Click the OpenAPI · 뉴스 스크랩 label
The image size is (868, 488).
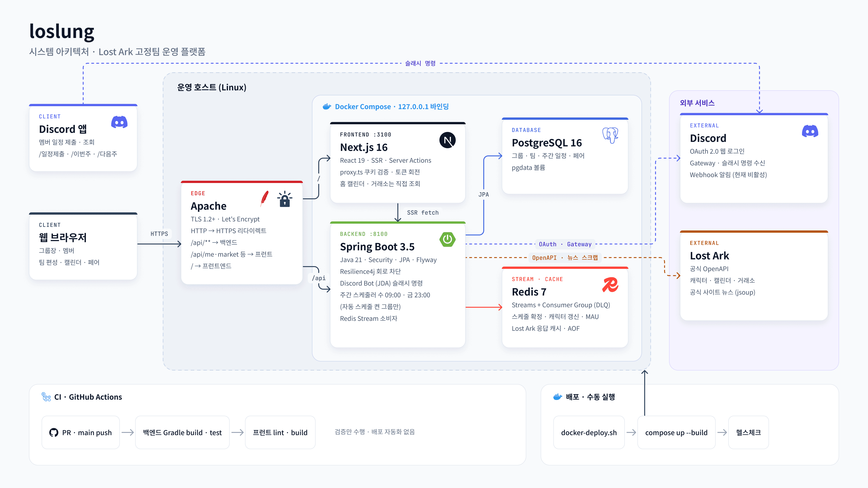coord(565,258)
